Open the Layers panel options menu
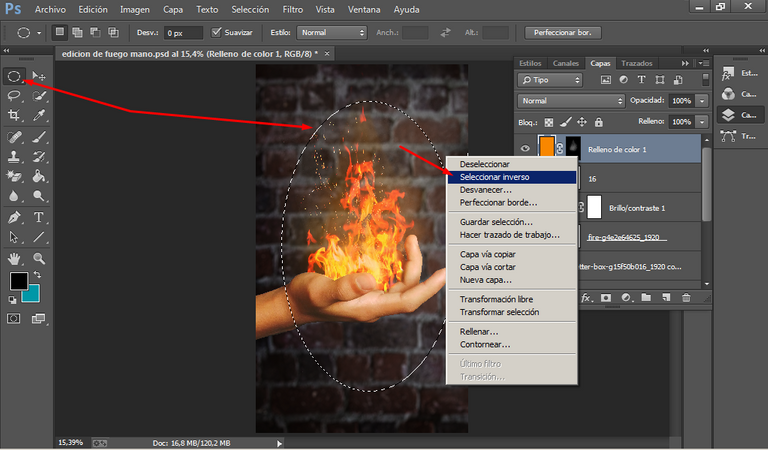The height and width of the screenshot is (450, 768). click(x=703, y=63)
